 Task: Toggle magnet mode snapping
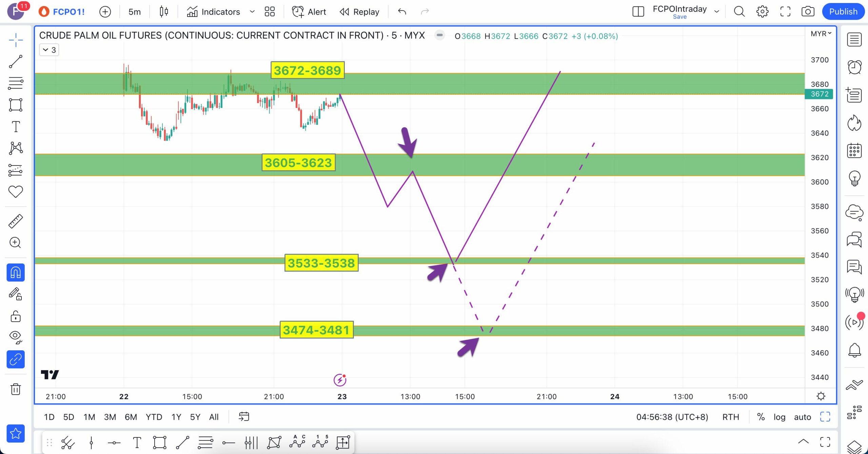point(16,273)
